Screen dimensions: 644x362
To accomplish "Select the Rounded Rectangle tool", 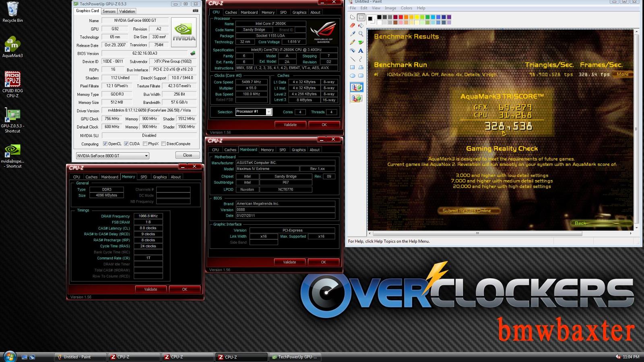I will pos(361,76).
